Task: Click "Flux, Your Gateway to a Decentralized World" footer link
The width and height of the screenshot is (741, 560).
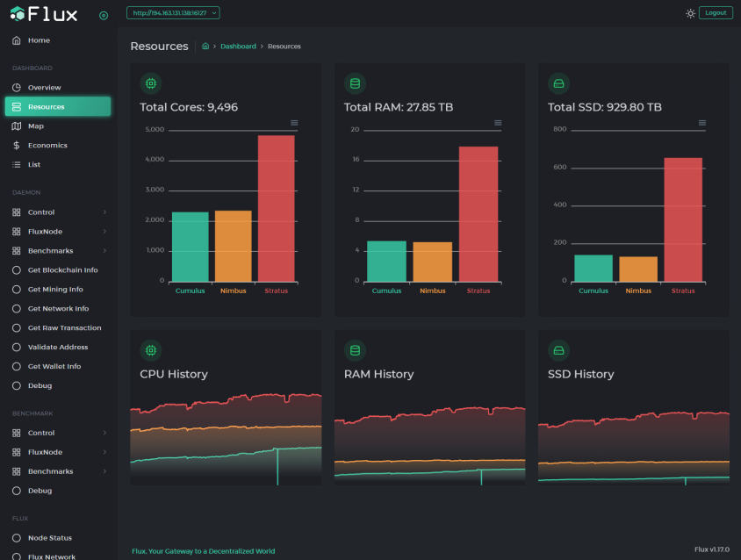Action: 203,551
